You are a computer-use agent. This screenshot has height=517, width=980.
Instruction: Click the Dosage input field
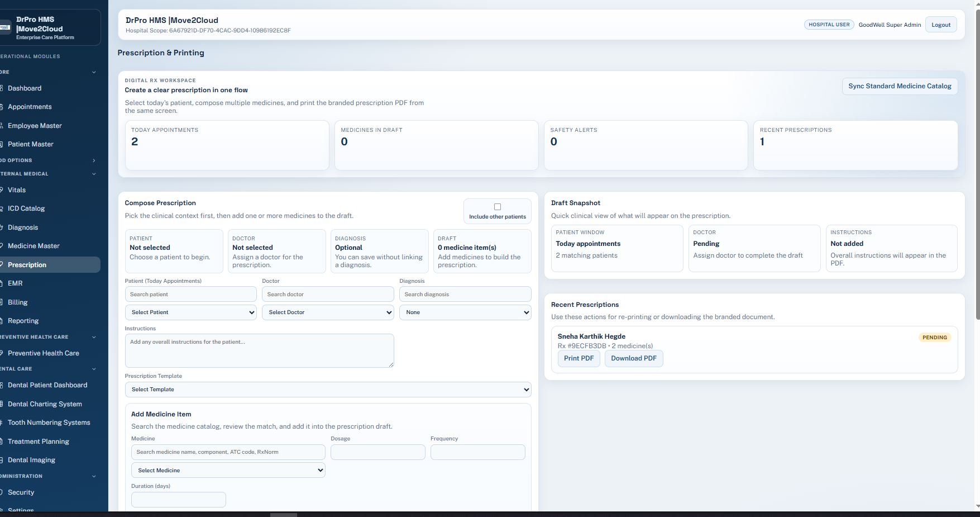point(378,452)
